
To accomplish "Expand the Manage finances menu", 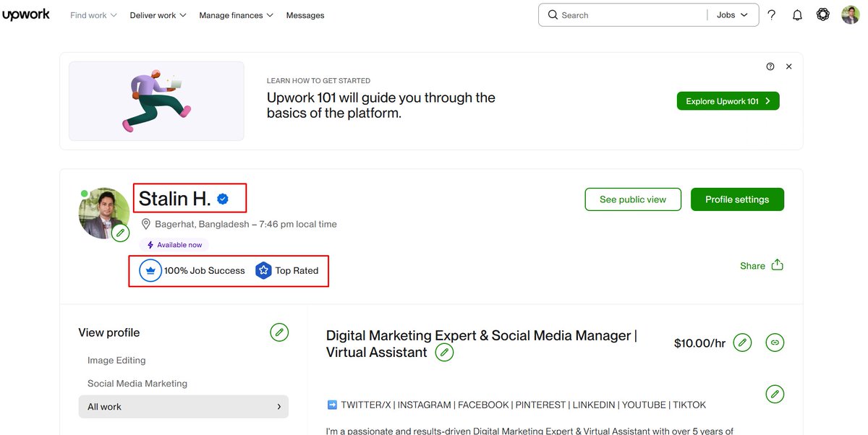I will (236, 15).
